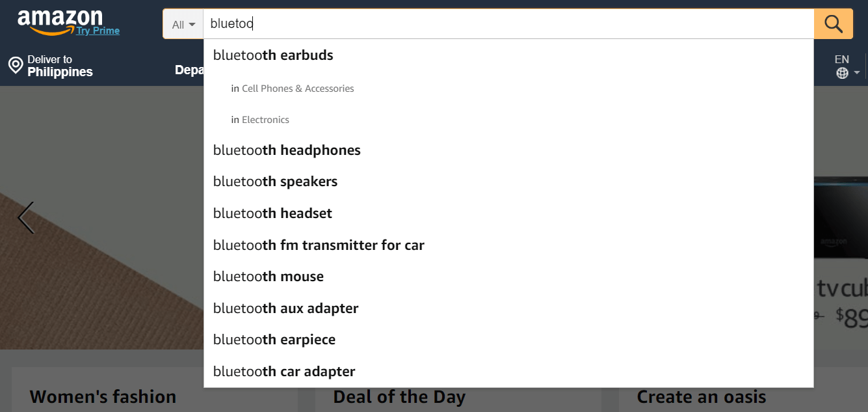Choose "bluetooth speakers" suggestion

coord(275,182)
